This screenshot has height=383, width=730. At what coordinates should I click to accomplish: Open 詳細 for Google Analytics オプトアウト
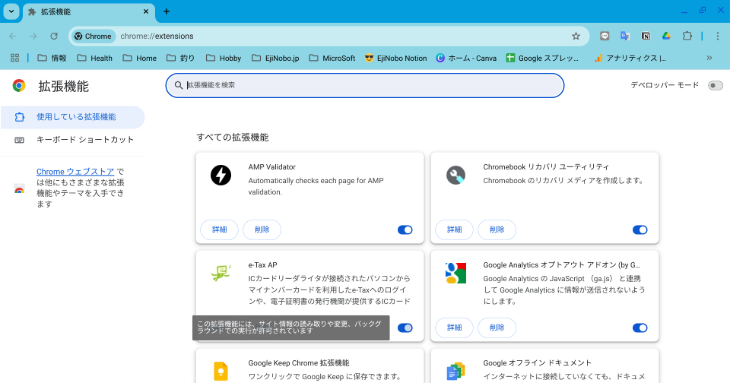point(454,328)
